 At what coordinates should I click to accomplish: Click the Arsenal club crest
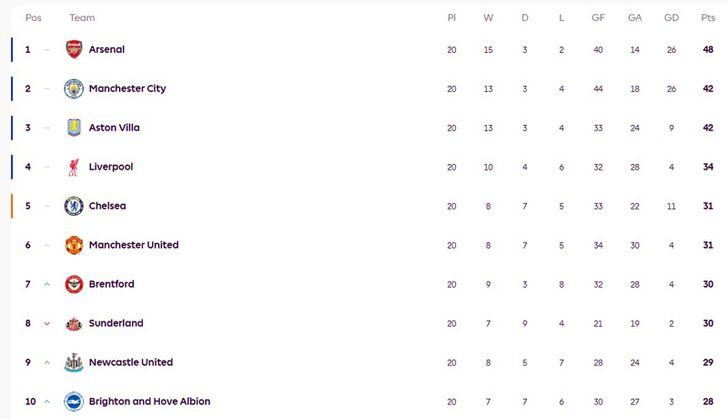74,49
